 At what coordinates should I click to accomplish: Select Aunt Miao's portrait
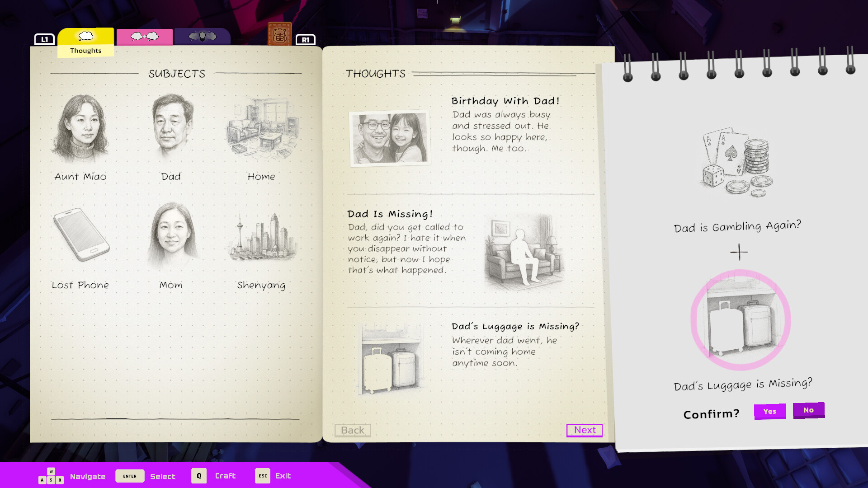coord(81,129)
